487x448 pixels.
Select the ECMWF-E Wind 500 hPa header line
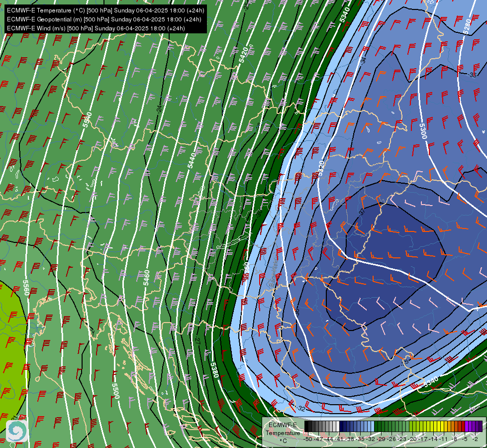[x=96, y=28]
